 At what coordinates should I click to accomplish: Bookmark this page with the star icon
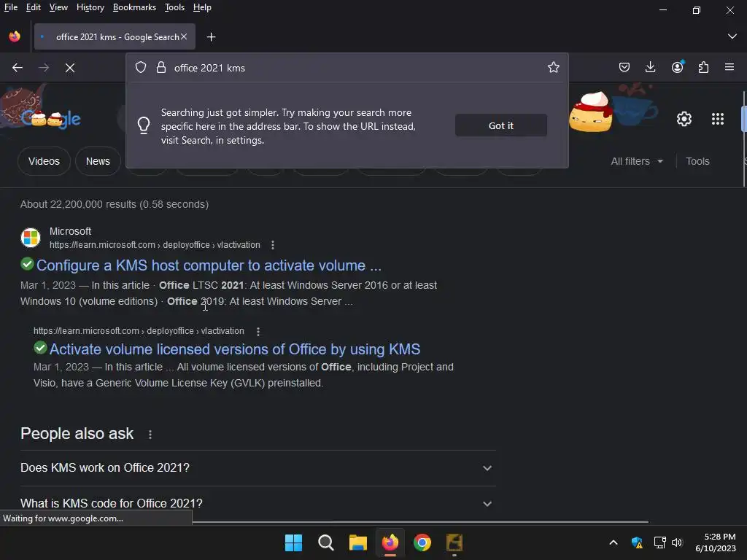(x=553, y=68)
